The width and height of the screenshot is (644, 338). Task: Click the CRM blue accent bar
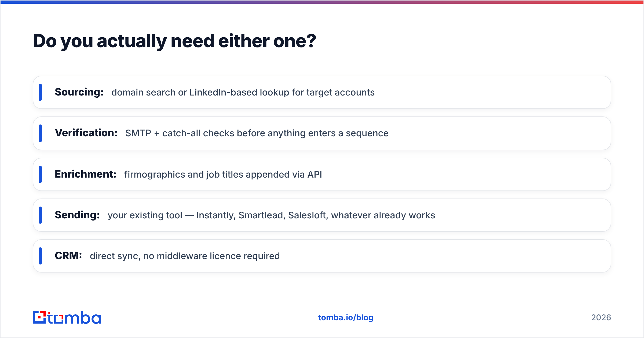tap(40, 256)
